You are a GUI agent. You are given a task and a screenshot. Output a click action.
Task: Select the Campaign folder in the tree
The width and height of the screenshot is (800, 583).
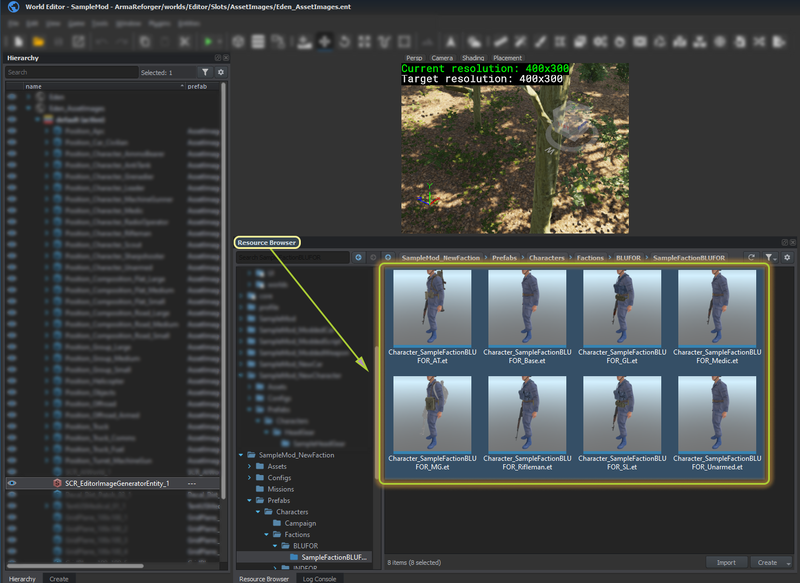[x=300, y=523]
